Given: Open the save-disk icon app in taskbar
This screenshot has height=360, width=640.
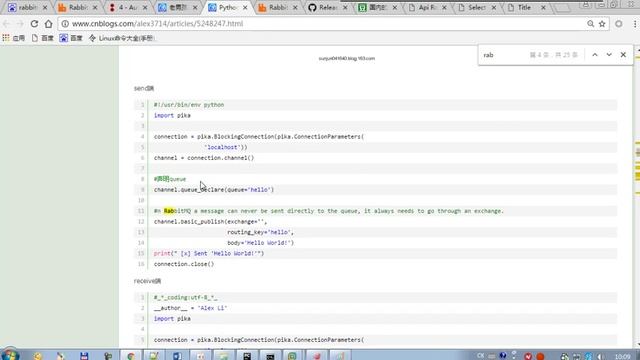Looking at the screenshot, I should coord(84,356).
